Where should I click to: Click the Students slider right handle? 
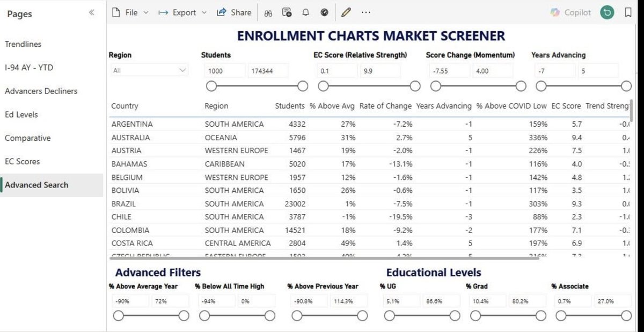click(x=303, y=86)
